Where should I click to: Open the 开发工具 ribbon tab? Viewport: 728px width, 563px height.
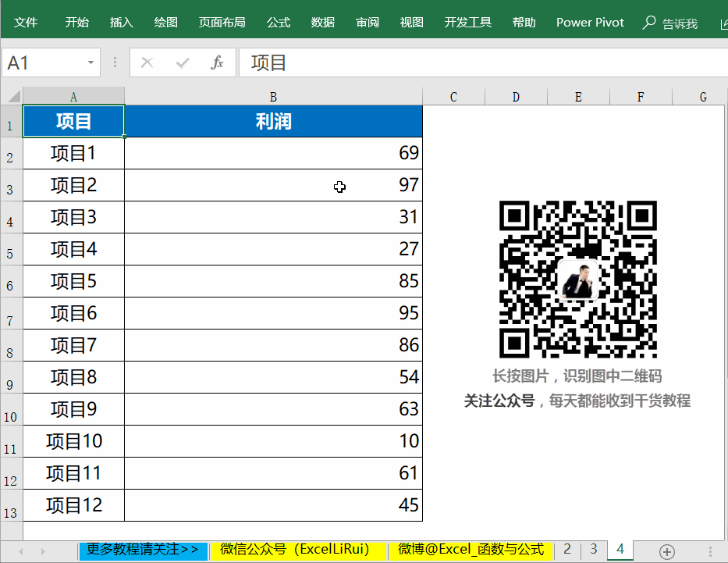(x=467, y=23)
